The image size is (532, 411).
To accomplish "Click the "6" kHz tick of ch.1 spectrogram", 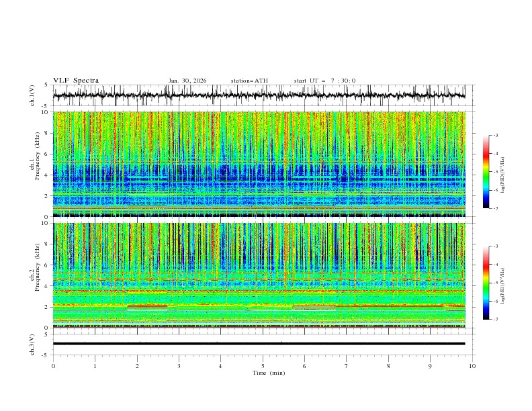I will [x=46, y=154].
